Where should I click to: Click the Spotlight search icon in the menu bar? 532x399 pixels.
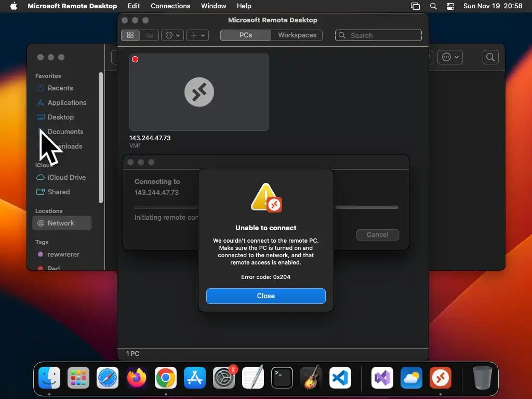pos(433,6)
